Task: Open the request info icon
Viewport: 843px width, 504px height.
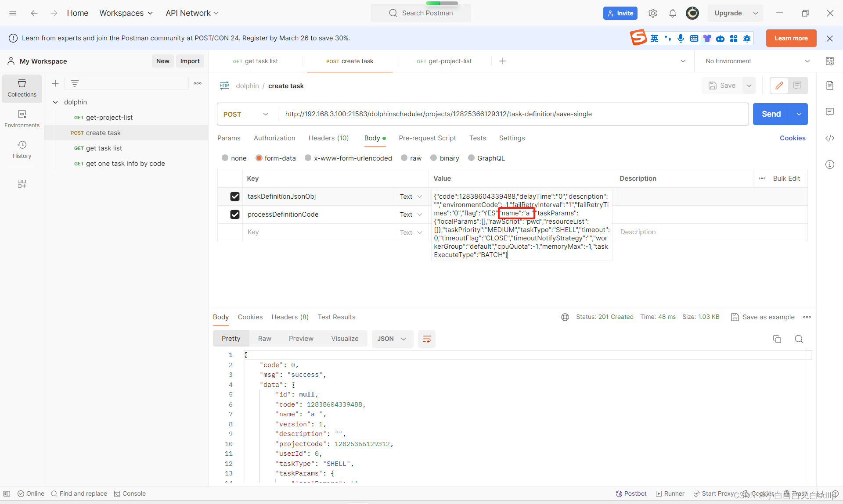Action: coord(830,164)
